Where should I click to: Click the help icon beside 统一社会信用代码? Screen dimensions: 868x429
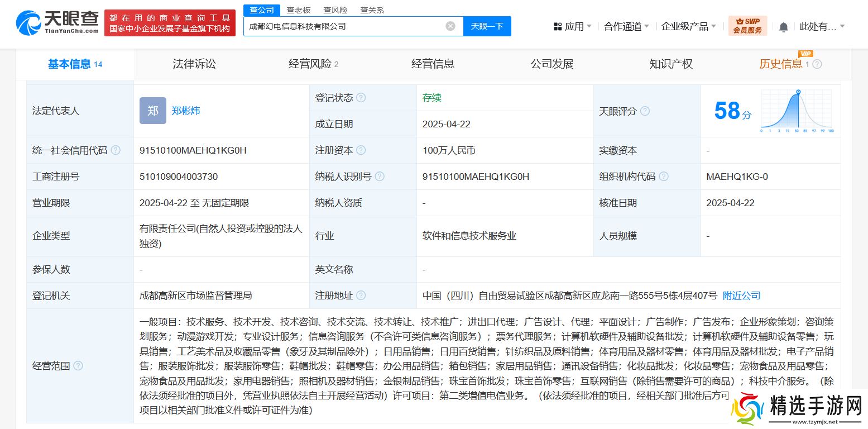tap(116, 150)
